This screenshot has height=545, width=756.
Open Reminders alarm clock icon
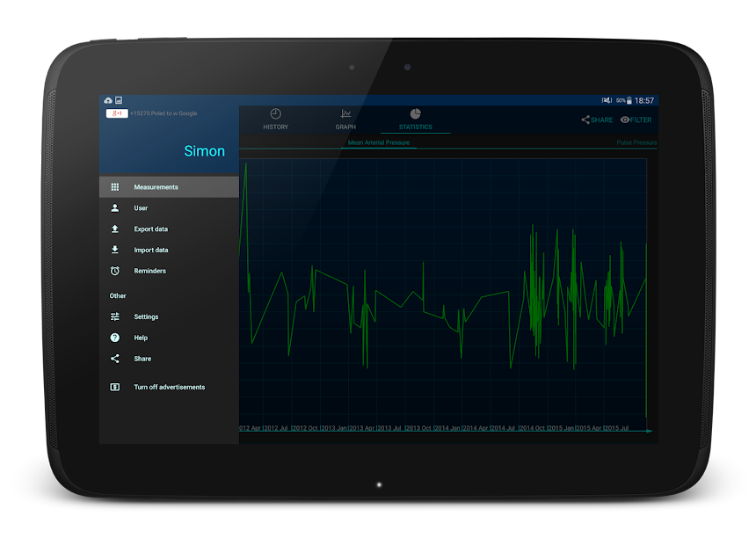click(x=115, y=272)
